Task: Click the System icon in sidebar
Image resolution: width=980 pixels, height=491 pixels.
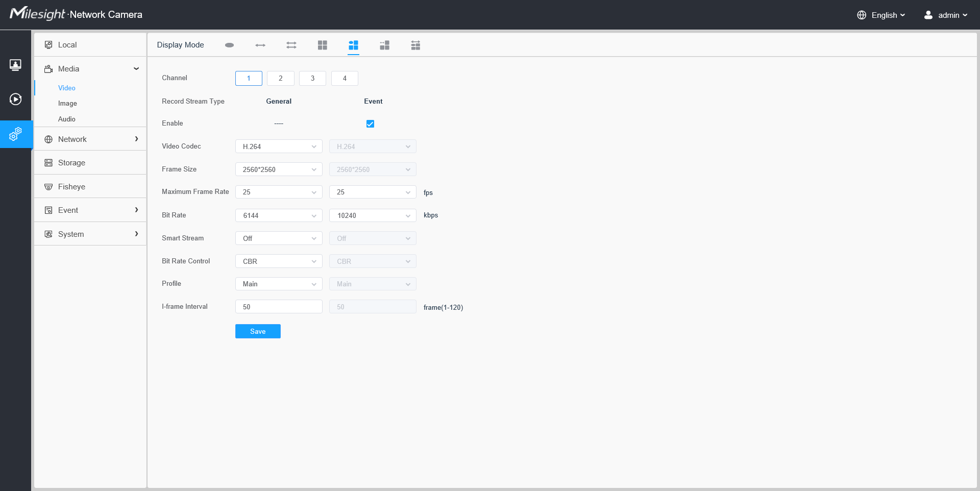Action: coord(48,234)
